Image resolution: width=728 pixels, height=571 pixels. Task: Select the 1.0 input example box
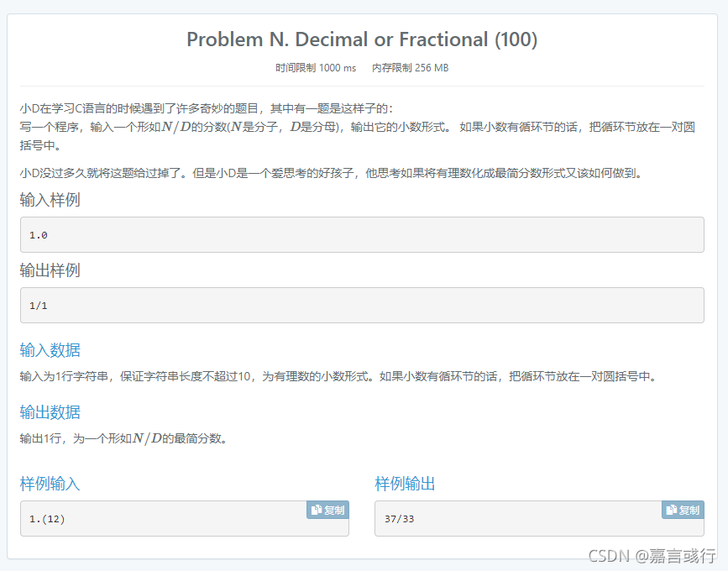(362, 235)
